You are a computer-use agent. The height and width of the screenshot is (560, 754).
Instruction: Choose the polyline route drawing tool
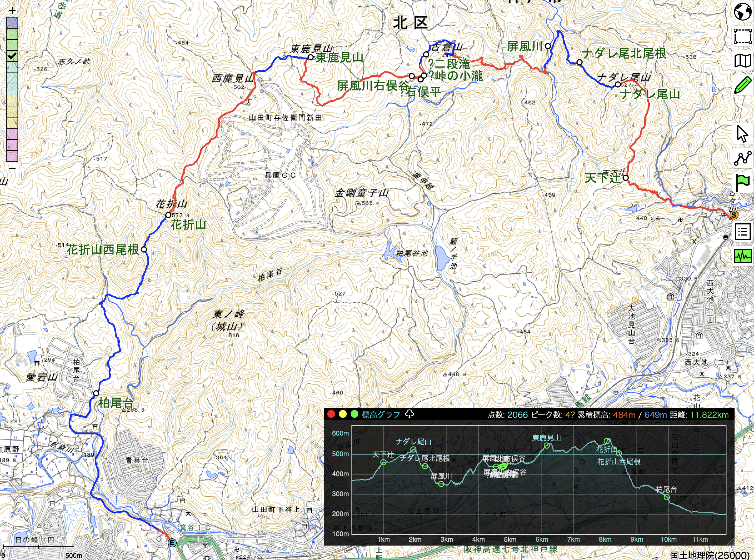(743, 159)
